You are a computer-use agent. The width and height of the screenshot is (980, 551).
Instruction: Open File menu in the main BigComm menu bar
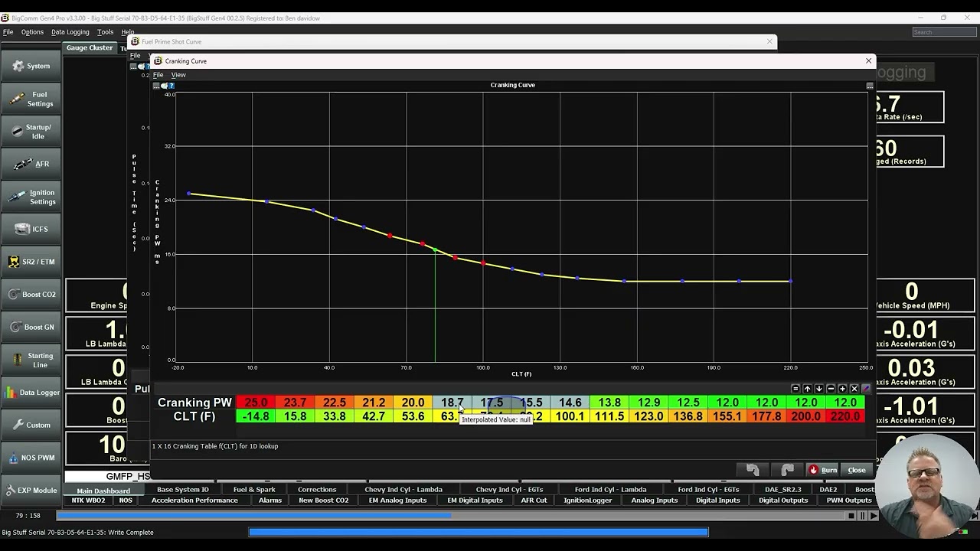[8, 32]
